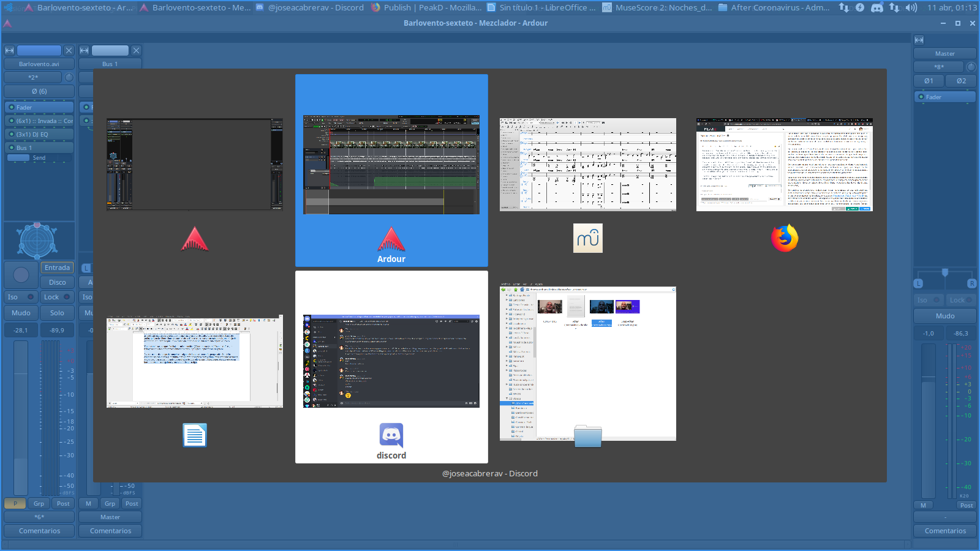Viewport: 980px width, 551px height.
Task: Open the Bus 1 name dropdown
Action: (x=110, y=64)
